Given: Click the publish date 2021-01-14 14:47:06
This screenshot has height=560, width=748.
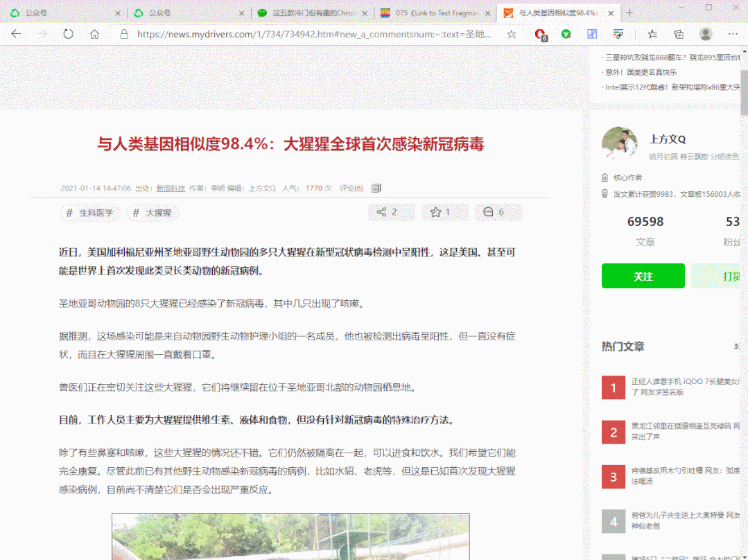Looking at the screenshot, I should [x=96, y=189].
